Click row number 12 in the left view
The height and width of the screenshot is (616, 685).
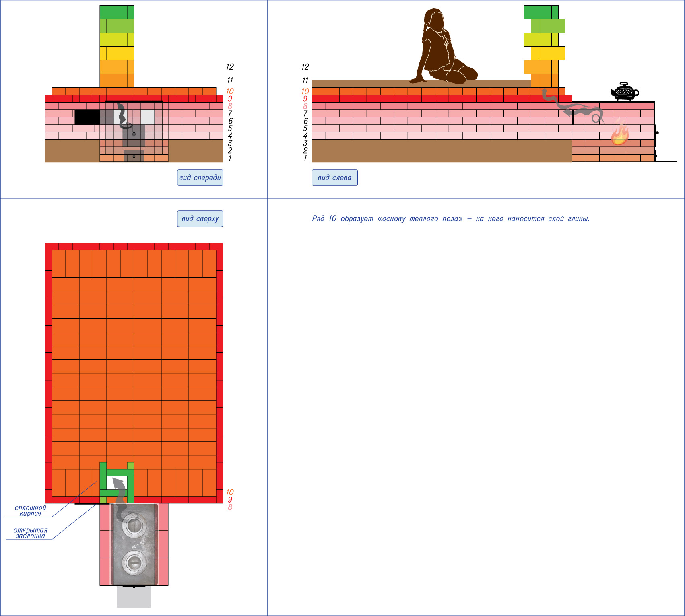coord(305,67)
